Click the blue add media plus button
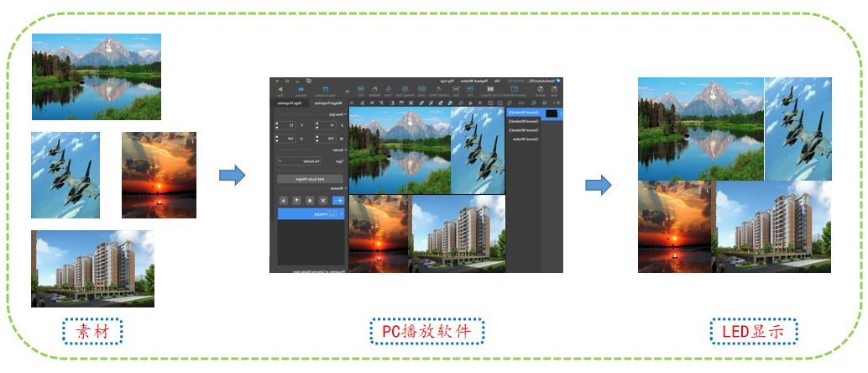The width and height of the screenshot is (868, 373). [338, 200]
